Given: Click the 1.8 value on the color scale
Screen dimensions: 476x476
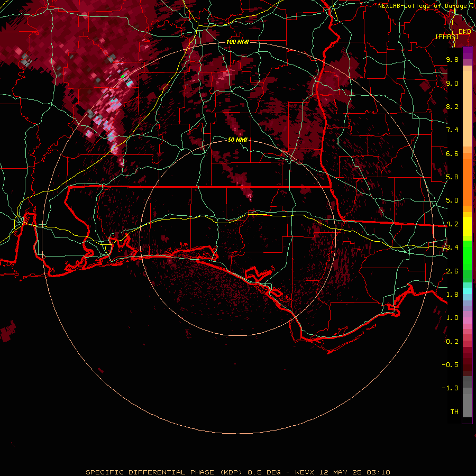Looking at the screenshot, I should coord(452,295).
